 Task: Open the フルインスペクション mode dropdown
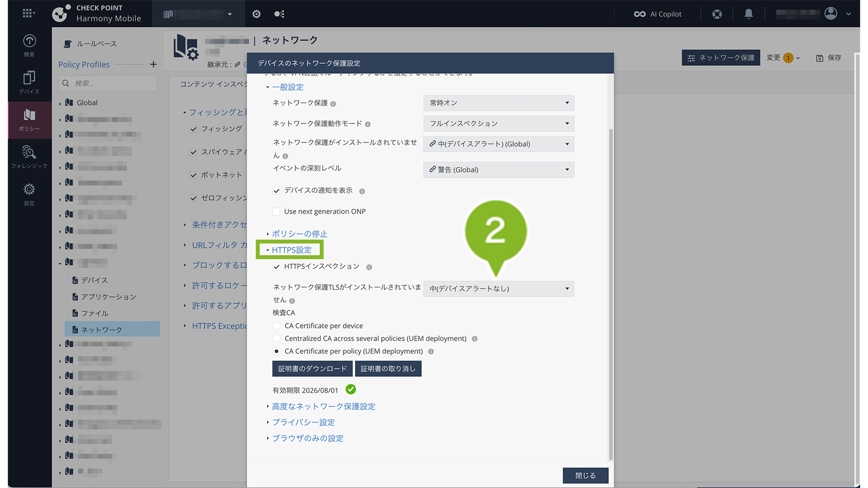(498, 123)
